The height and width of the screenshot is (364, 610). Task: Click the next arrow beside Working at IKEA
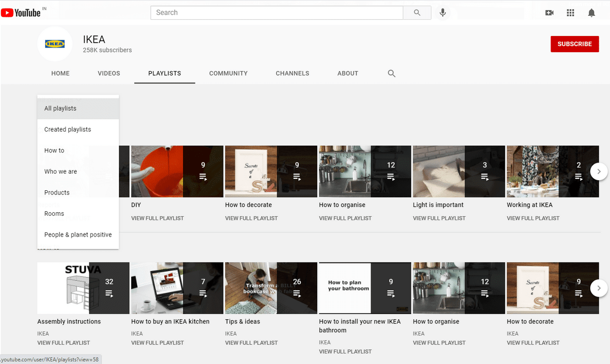pos(599,172)
